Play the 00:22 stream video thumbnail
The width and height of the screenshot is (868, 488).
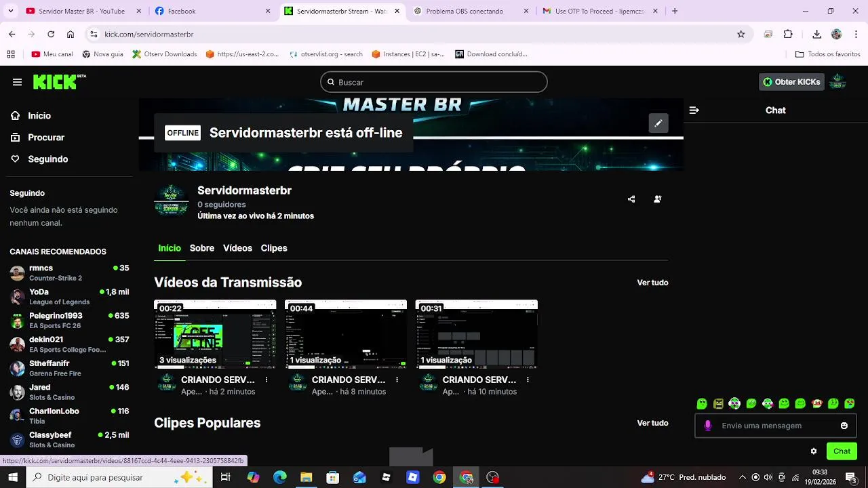(215, 334)
